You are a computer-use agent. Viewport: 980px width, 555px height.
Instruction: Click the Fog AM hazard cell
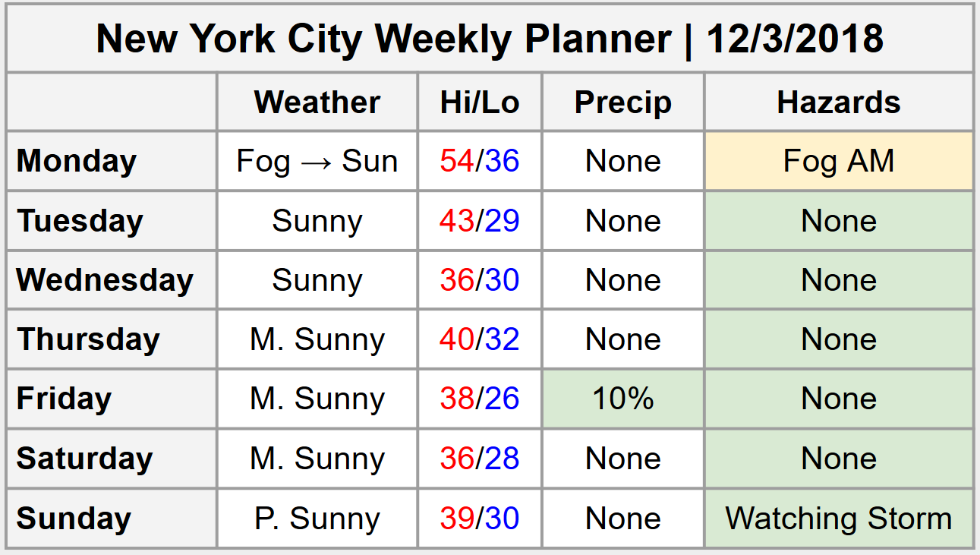point(839,161)
